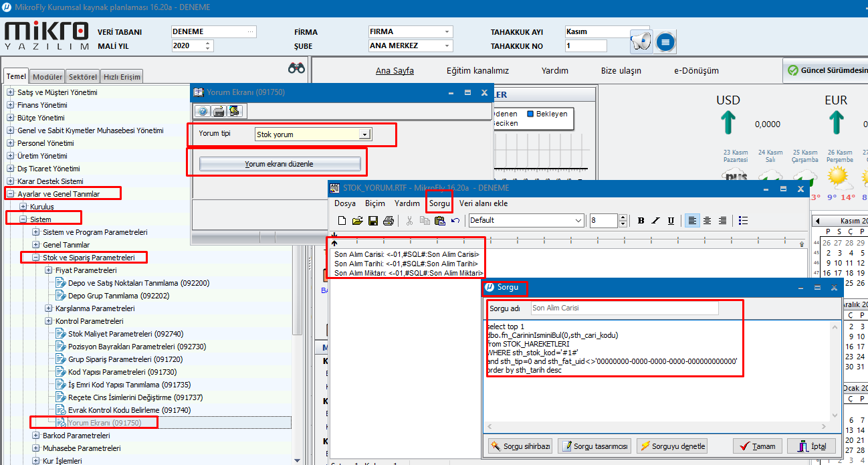Click the open folder icon in editor
868x465 pixels.
(x=357, y=221)
